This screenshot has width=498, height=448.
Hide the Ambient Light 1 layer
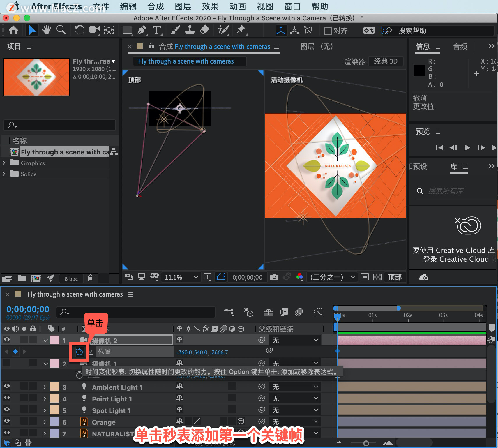[x=7, y=386]
